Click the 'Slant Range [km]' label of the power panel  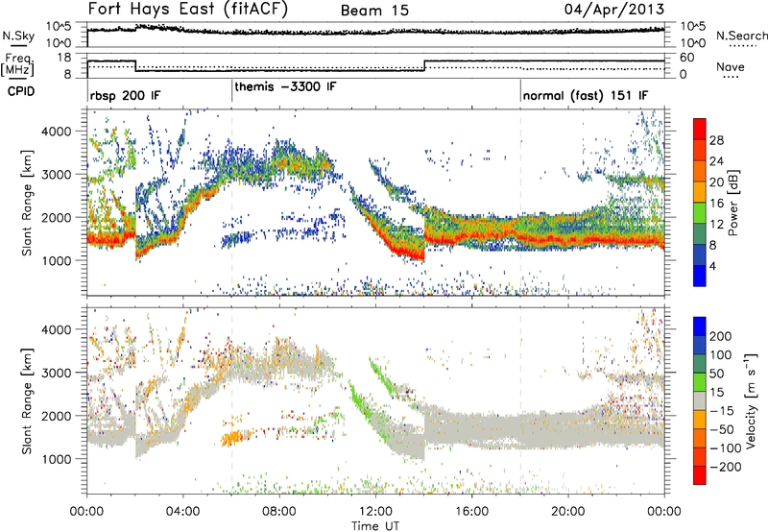27,203
